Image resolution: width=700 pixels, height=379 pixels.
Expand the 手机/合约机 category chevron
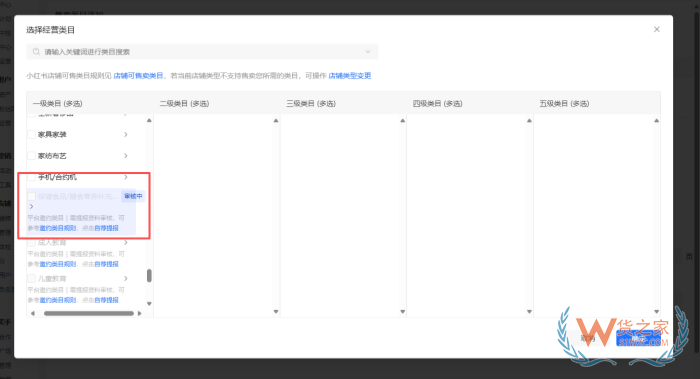coord(125,177)
